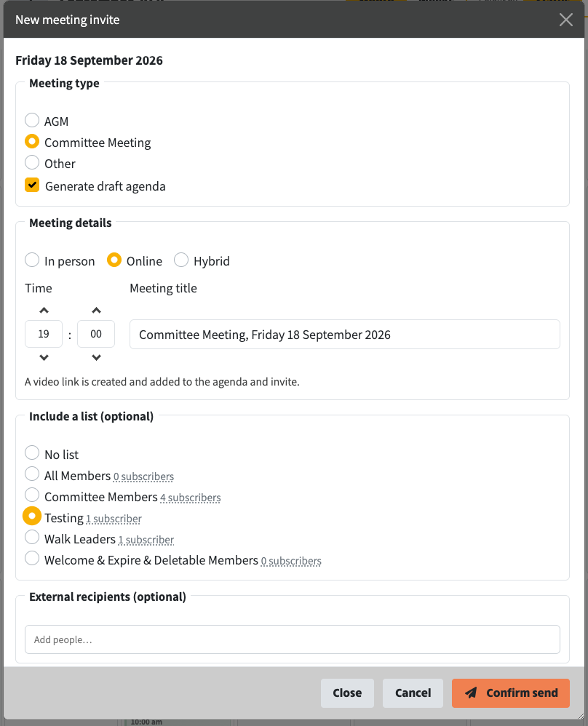Image resolution: width=588 pixels, height=726 pixels.
Task: Decrease the minutes with the down chevron
Action: coord(96,357)
